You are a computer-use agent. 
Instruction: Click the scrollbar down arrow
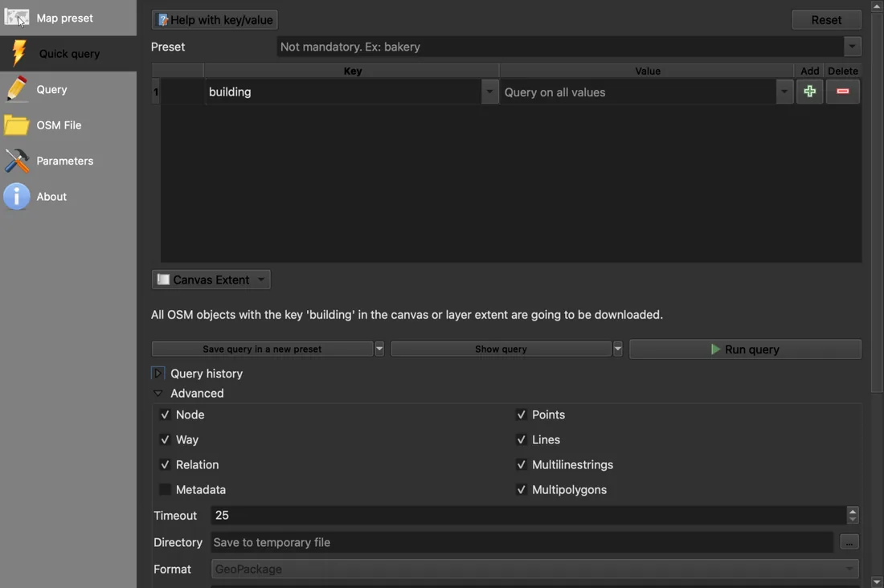877,582
